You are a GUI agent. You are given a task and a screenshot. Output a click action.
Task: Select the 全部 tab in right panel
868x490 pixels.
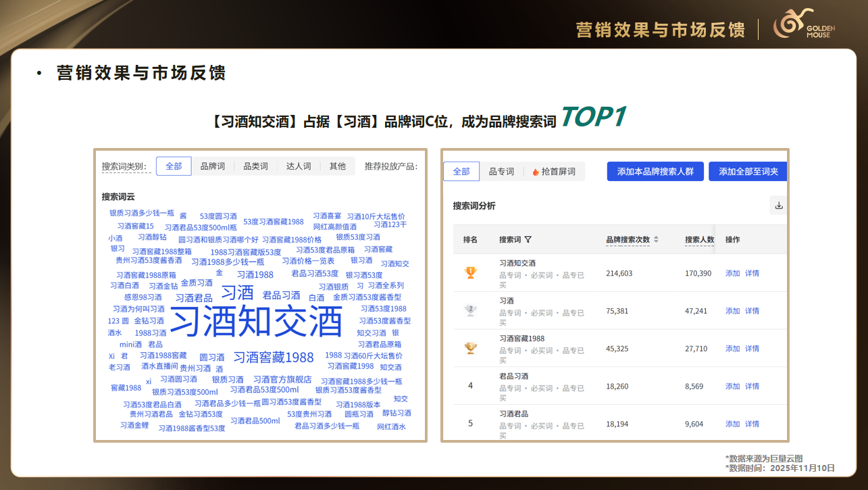point(461,172)
